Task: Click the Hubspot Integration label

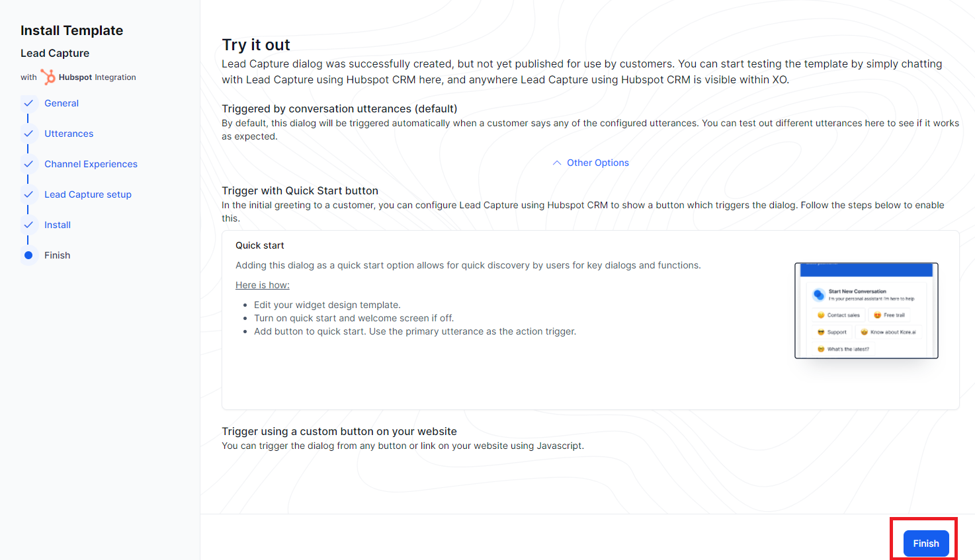Action: (x=97, y=77)
